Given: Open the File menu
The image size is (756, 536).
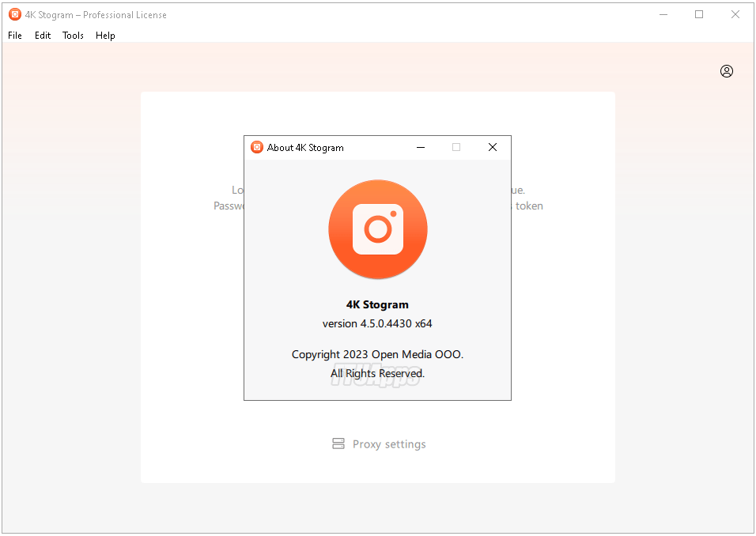Looking at the screenshot, I should (x=15, y=36).
